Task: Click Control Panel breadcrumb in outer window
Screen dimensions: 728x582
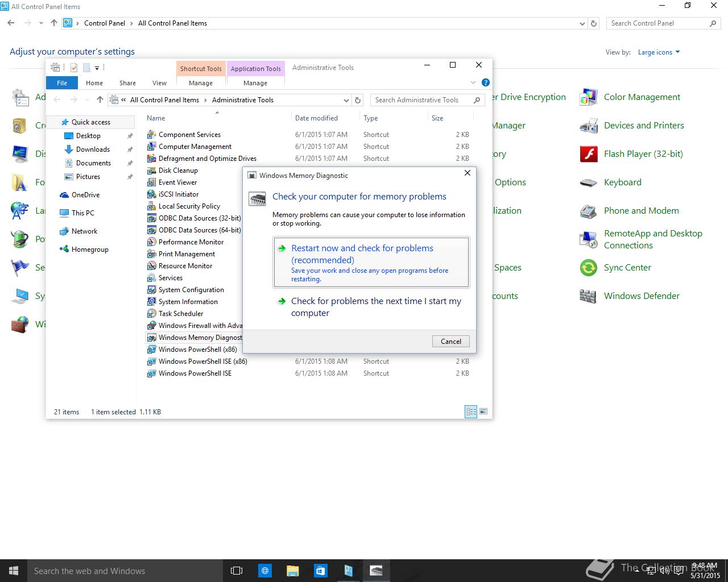Action: tap(105, 23)
